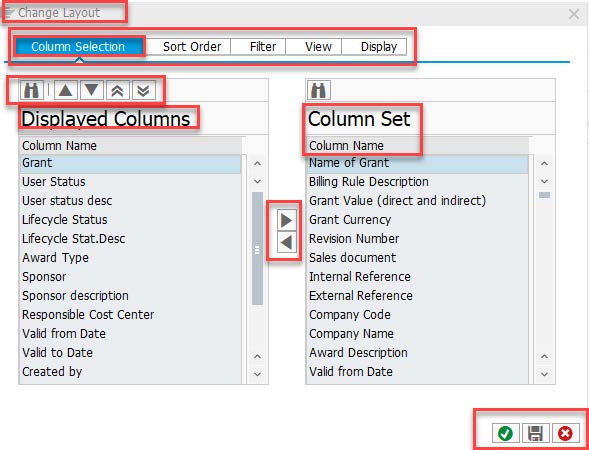Image resolution: width=589 pixels, height=450 pixels.
Task: Confirm layout with the green checkmark
Action: point(505,433)
